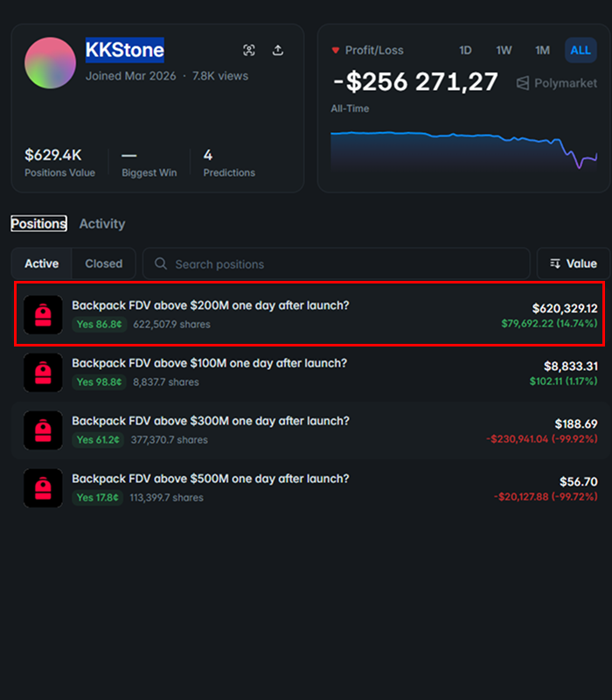Click the 622,507.9 shares text
The width and height of the screenshot is (612, 700).
tap(171, 325)
